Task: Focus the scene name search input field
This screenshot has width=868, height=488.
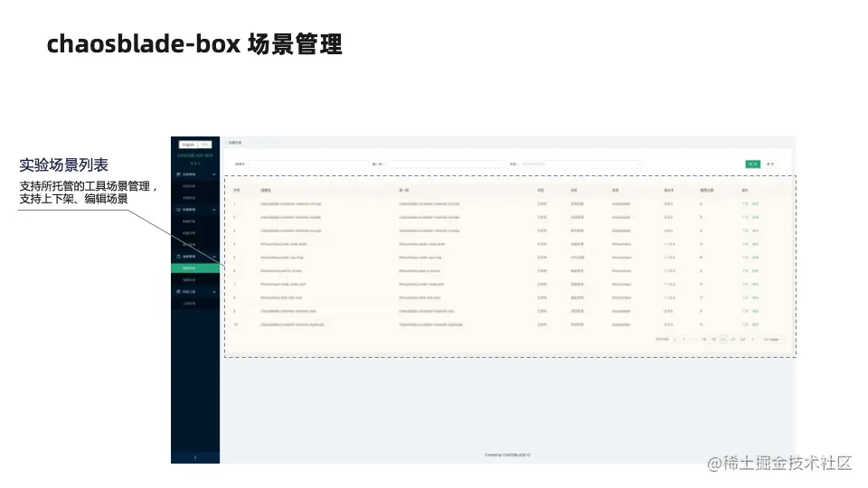Action: (x=308, y=164)
